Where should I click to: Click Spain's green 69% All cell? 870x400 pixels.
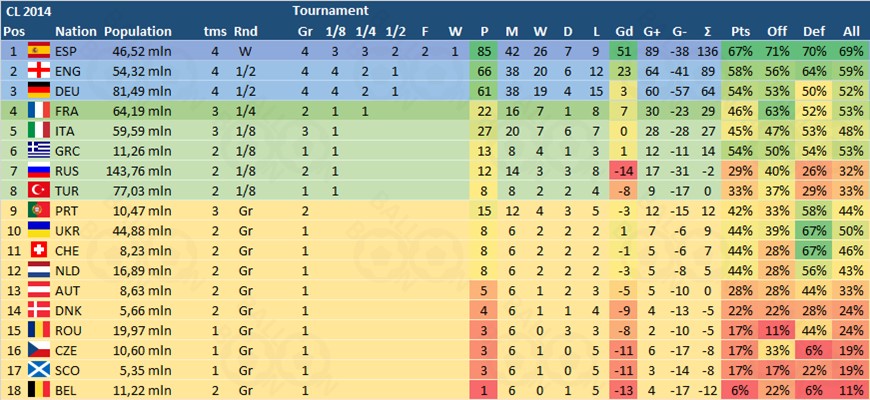pyautogui.click(x=851, y=49)
